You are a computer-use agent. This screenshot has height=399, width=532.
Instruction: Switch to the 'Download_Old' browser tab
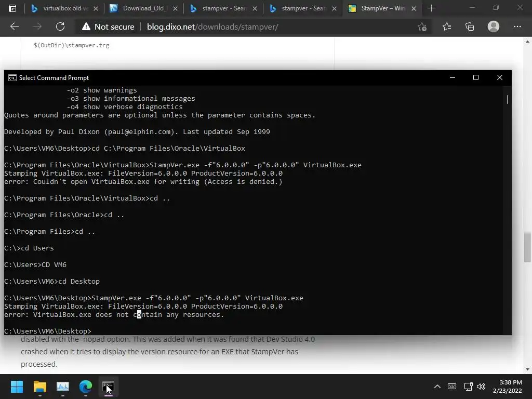(x=143, y=8)
